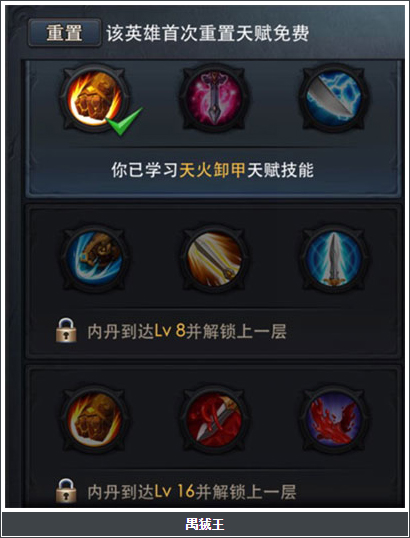
Task: Click the 重置 reset button
Action: click(x=65, y=33)
